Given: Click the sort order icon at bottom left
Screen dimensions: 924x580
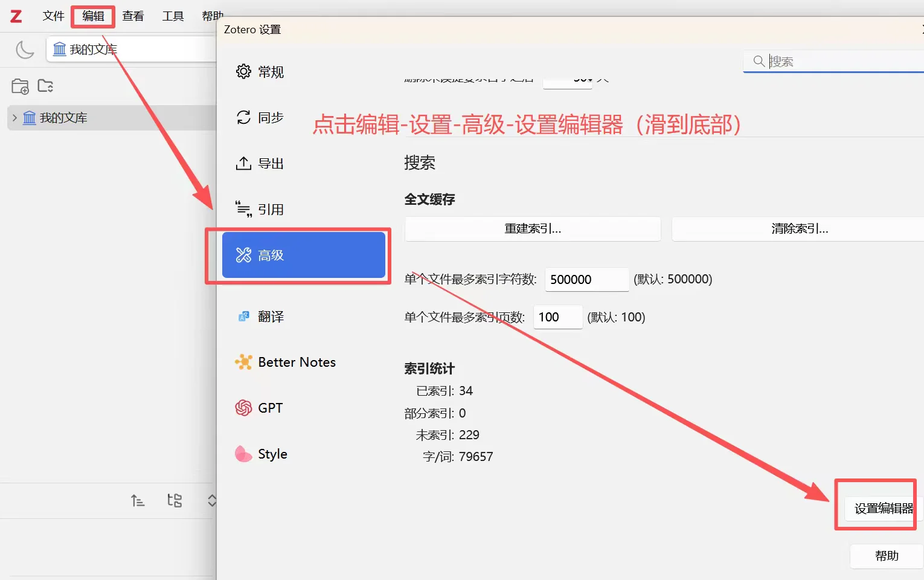Looking at the screenshot, I should pyautogui.click(x=138, y=501).
